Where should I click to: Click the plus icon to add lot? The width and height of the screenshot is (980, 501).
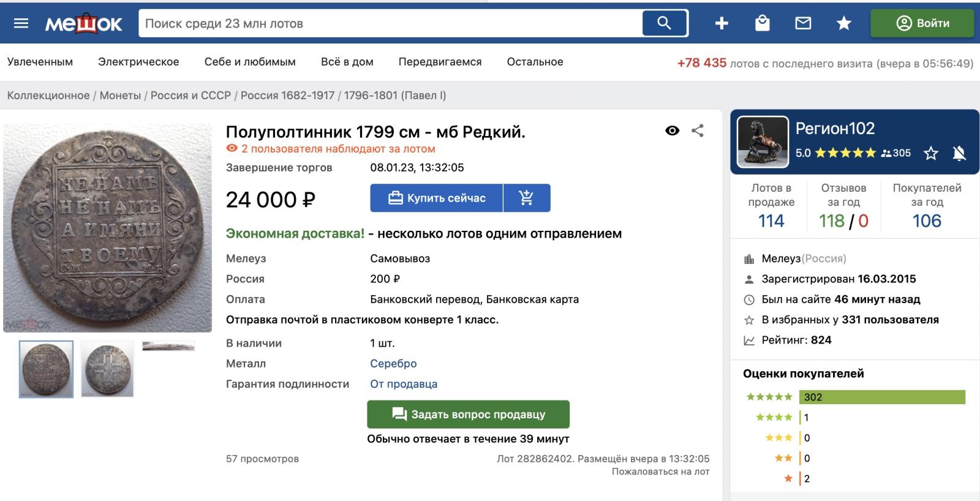point(722,23)
